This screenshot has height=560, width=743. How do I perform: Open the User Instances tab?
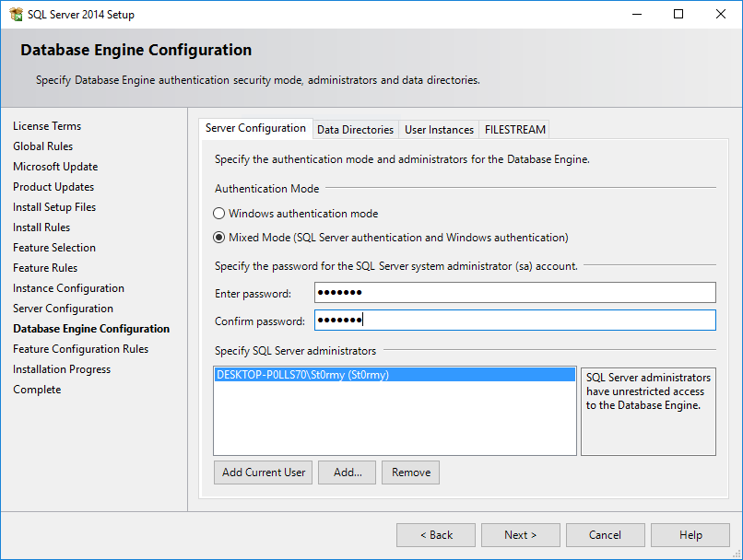tap(439, 130)
